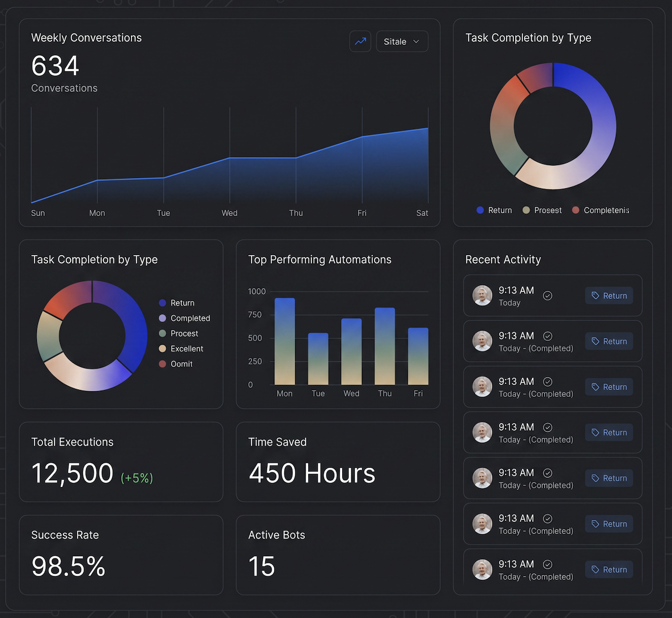
Task: Click the Tue bar in Top Performing Automations
Action: point(318,359)
